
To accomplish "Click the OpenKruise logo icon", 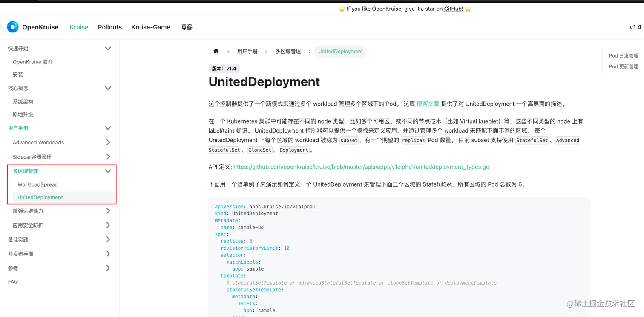I will click(x=13, y=27).
